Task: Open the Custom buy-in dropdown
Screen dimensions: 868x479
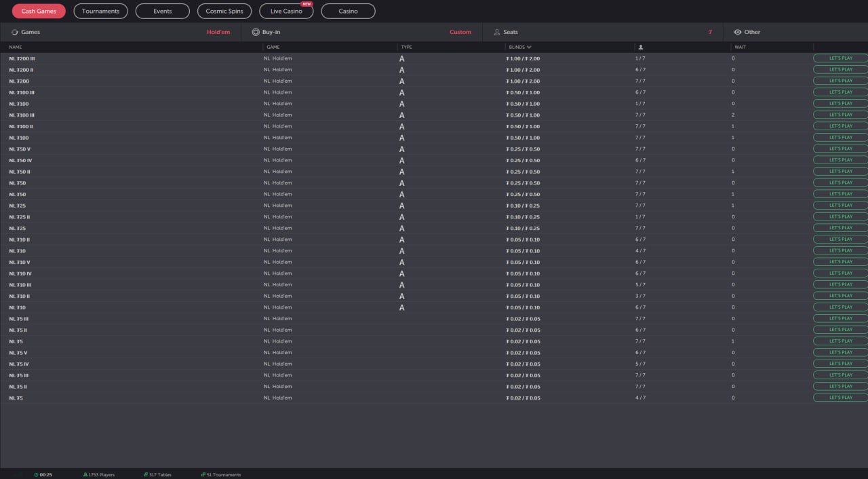Action: pyautogui.click(x=460, y=32)
